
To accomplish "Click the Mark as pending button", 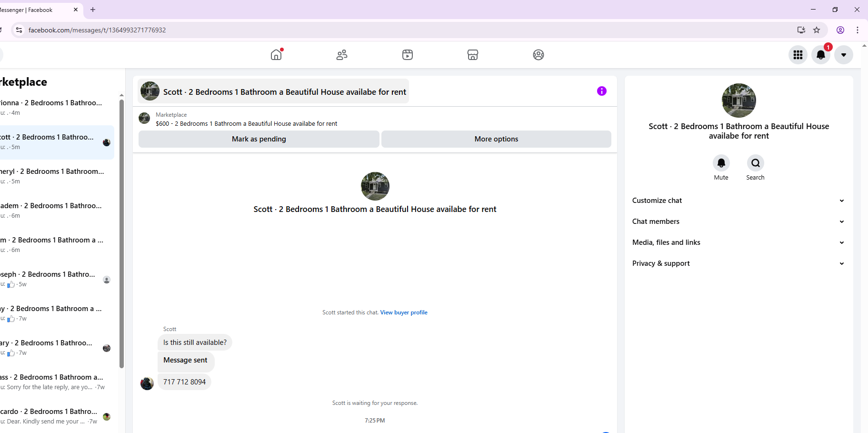I will click(x=259, y=139).
